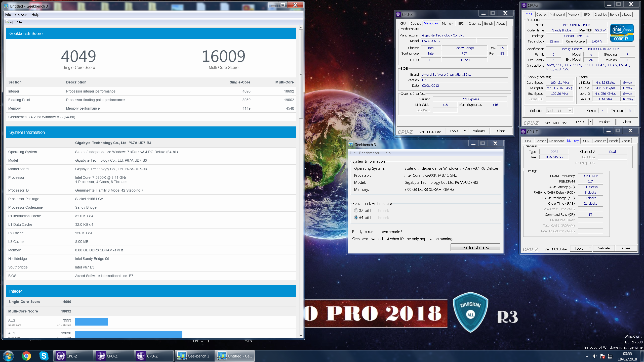Click the BIOS Version F7 field
The image size is (644, 362).
pos(464,80)
